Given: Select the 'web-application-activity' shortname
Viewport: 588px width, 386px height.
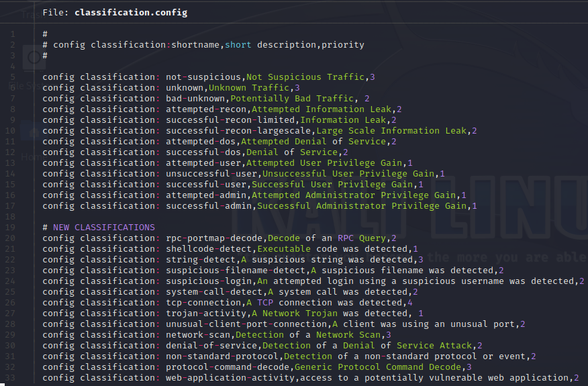Looking at the screenshot, I should pyautogui.click(x=230, y=378).
